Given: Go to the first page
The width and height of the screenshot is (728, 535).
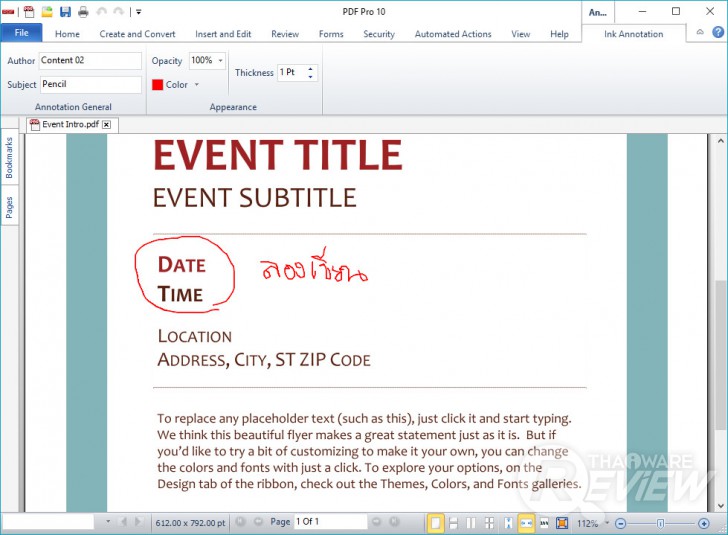Looking at the screenshot, I should [x=240, y=522].
